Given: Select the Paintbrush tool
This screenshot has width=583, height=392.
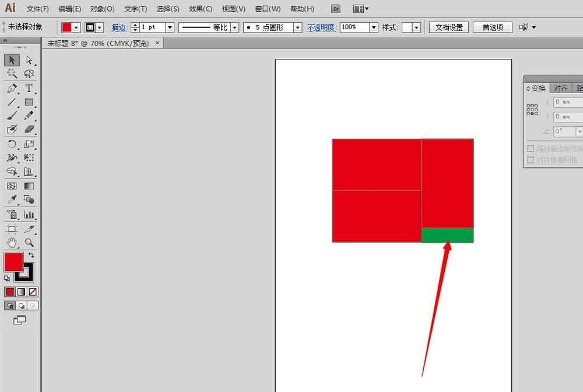Looking at the screenshot, I should 12,115.
